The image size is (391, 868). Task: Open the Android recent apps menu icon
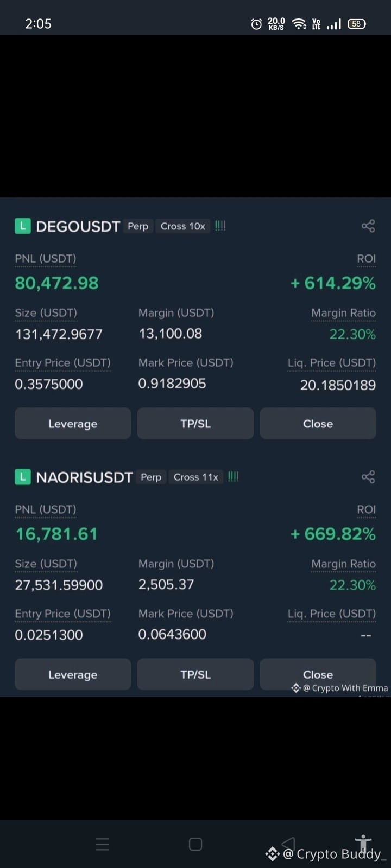pyautogui.click(x=102, y=844)
